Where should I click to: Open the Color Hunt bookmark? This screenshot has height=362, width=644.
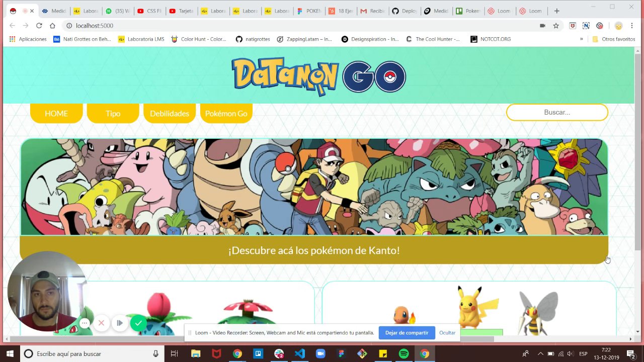coord(199,39)
